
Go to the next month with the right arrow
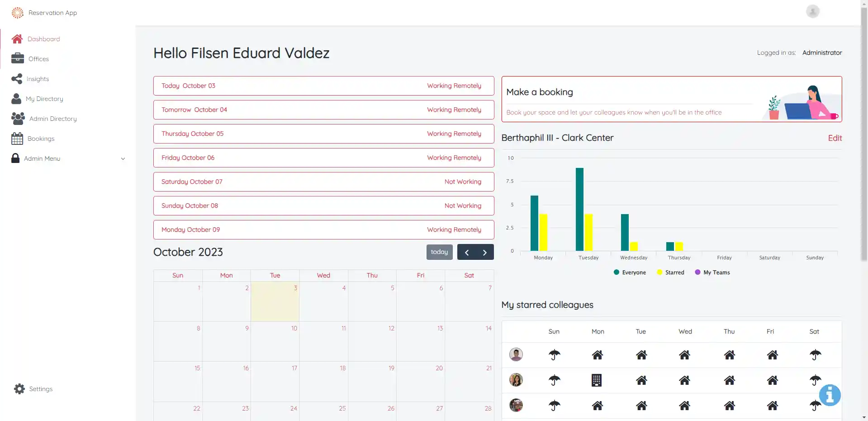coord(484,252)
